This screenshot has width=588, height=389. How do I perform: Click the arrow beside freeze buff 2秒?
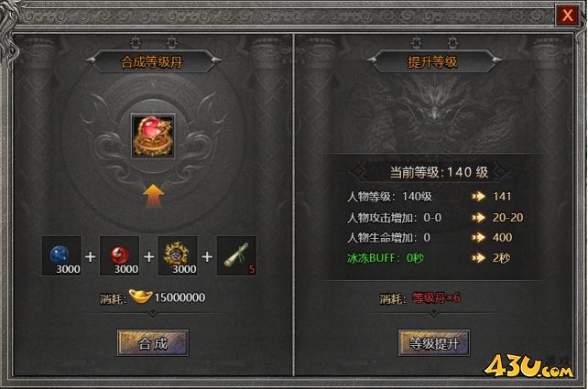pyautogui.click(x=478, y=258)
